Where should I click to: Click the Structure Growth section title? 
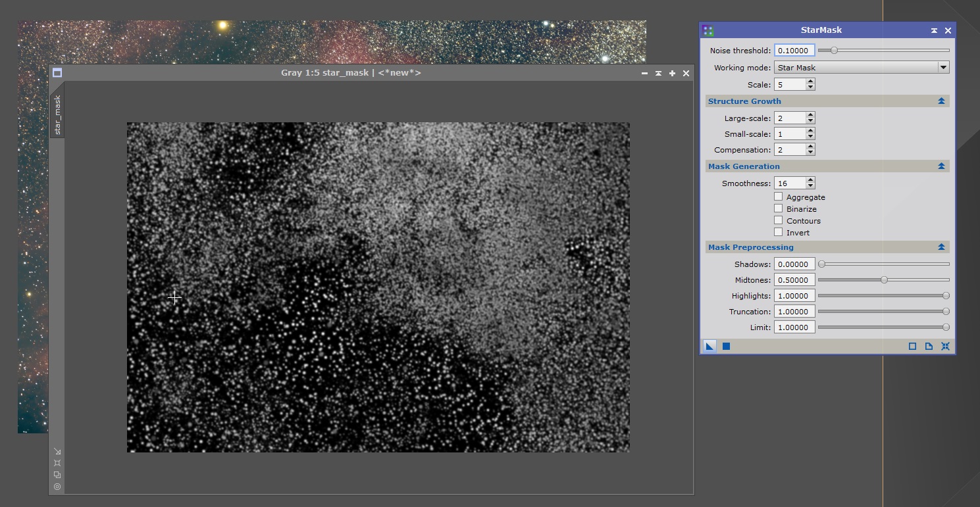tap(744, 101)
